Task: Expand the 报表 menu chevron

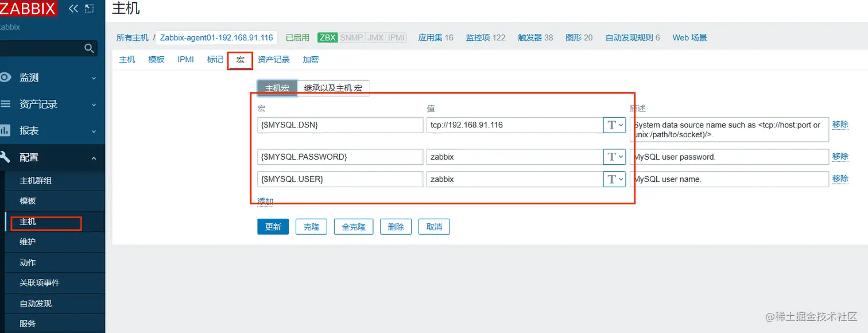Action: coord(94,131)
